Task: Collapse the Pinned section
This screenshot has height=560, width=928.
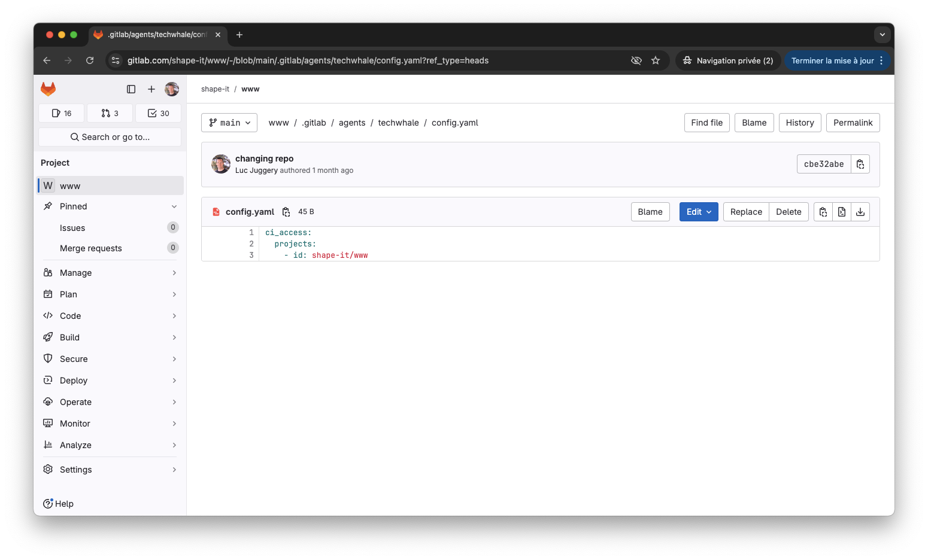Action: pyautogui.click(x=110, y=206)
